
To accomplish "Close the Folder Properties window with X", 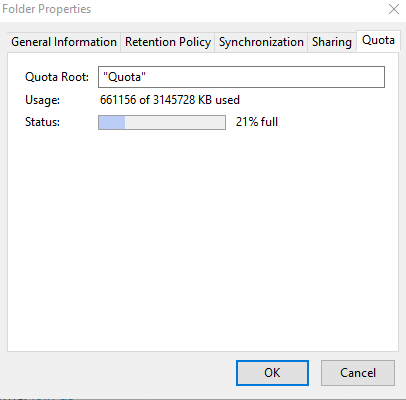I will pyautogui.click(x=394, y=9).
